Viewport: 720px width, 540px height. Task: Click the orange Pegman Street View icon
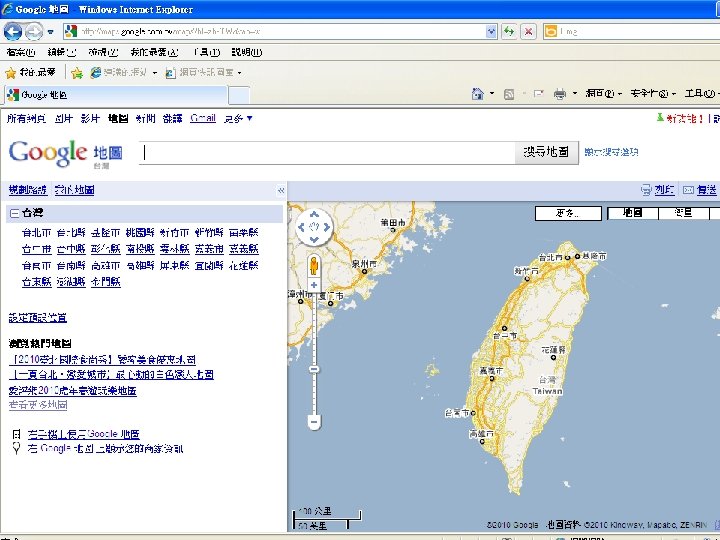coord(314,266)
